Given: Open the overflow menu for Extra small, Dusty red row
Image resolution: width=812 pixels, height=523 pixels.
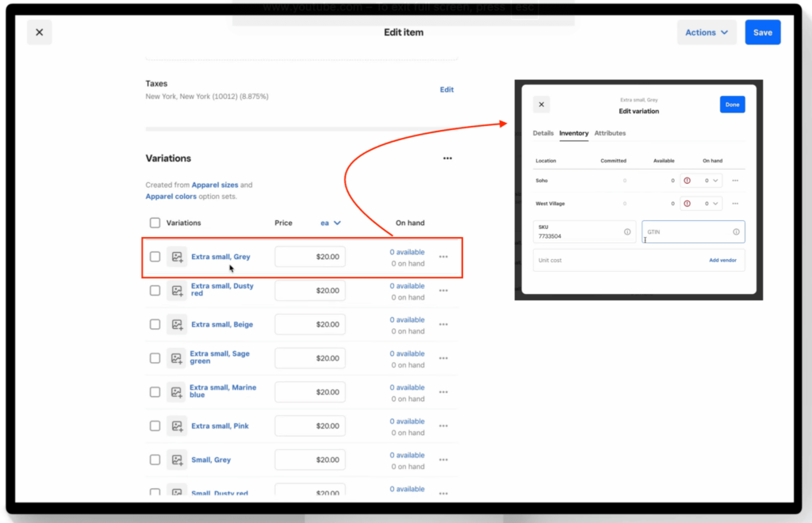Looking at the screenshot, I should pyautogui.click(x=443, y=290).
